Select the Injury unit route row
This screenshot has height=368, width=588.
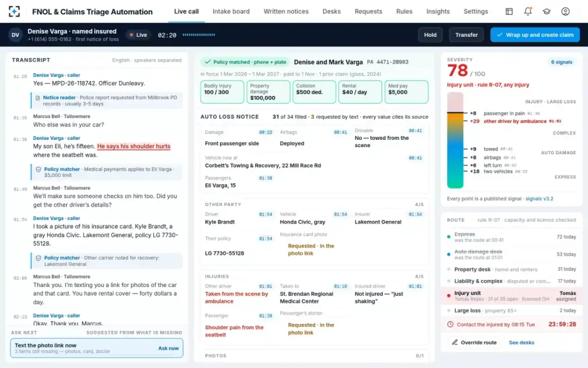click(x=512, y=296)
